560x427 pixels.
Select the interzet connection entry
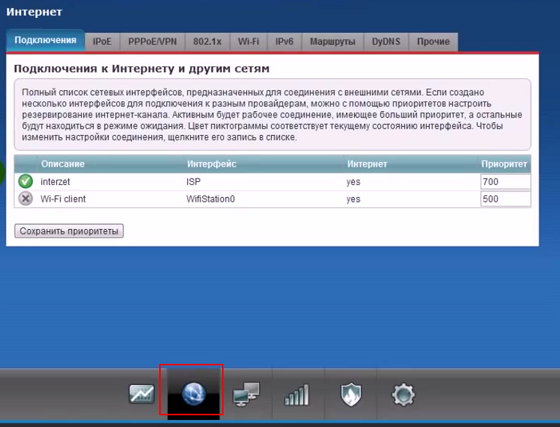(x=272, y=182)
